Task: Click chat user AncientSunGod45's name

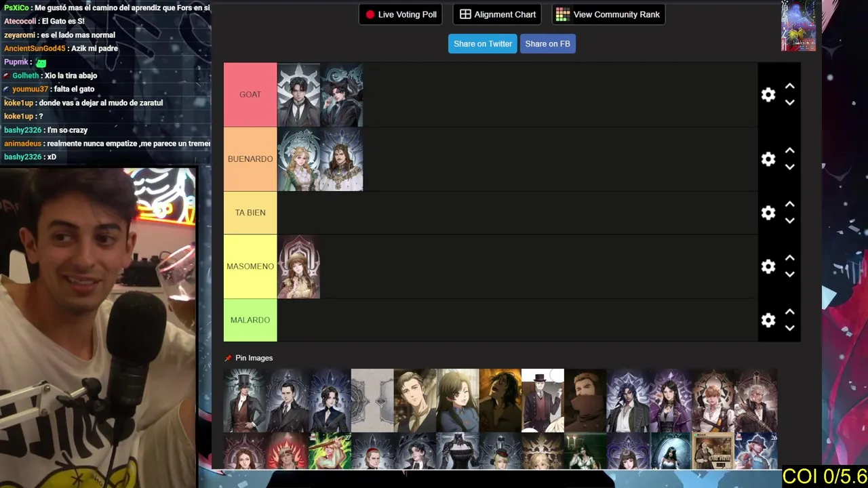Action: tap(35, 48)
